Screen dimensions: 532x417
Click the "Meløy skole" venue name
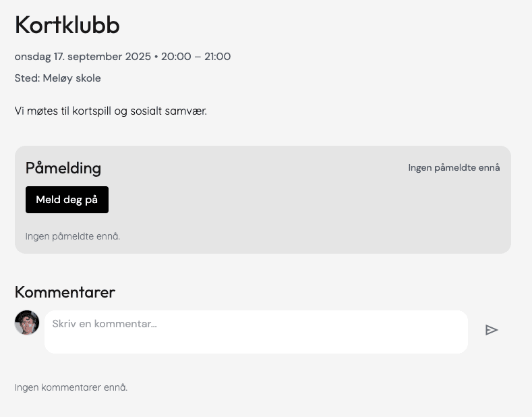click(72, 78)
